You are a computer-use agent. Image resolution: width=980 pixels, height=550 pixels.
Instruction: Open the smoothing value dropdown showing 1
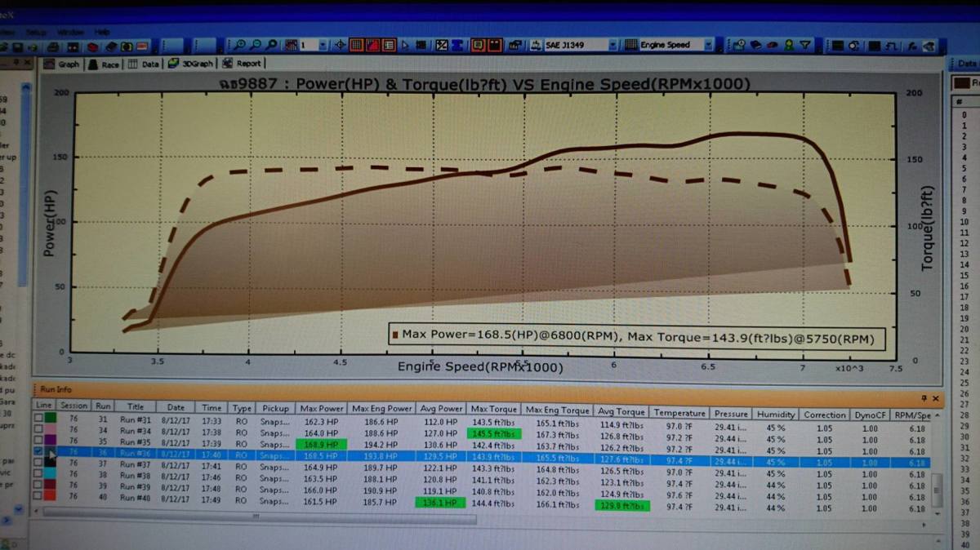[x=323, y=45]
